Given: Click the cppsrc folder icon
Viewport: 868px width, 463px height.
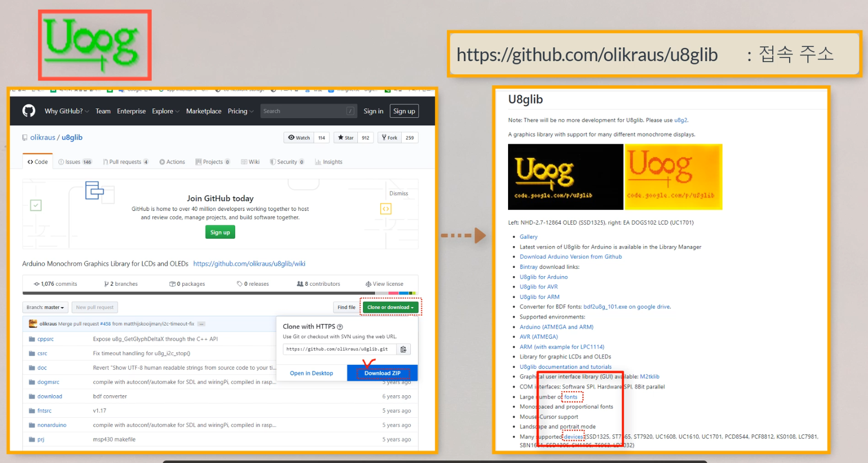Looking at the screenshot, I should (32, 339).
